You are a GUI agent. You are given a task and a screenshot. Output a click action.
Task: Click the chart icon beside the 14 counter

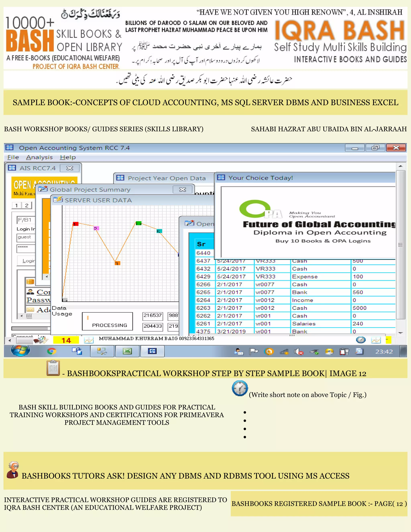point(89,340)
